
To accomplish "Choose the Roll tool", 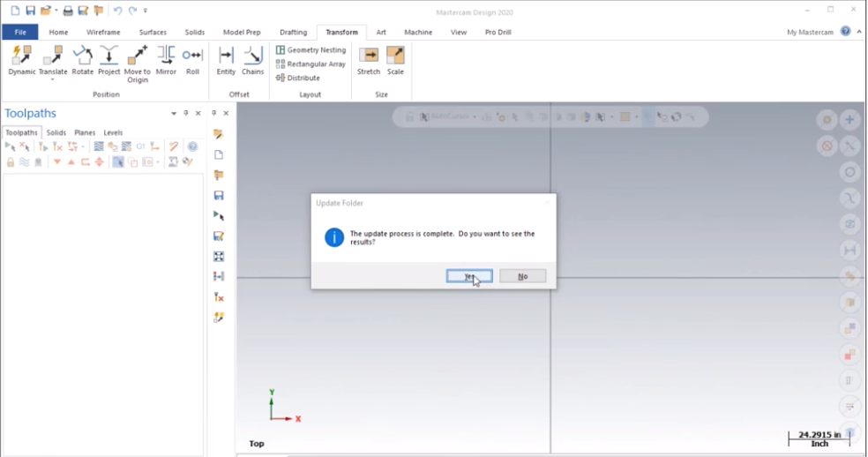I will click(x=192, y=60).
